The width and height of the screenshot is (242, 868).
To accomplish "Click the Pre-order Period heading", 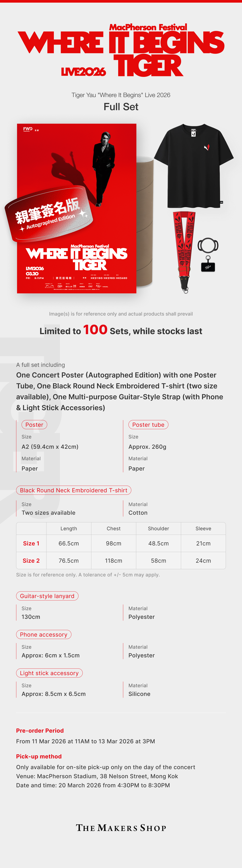I will [40, 731].
